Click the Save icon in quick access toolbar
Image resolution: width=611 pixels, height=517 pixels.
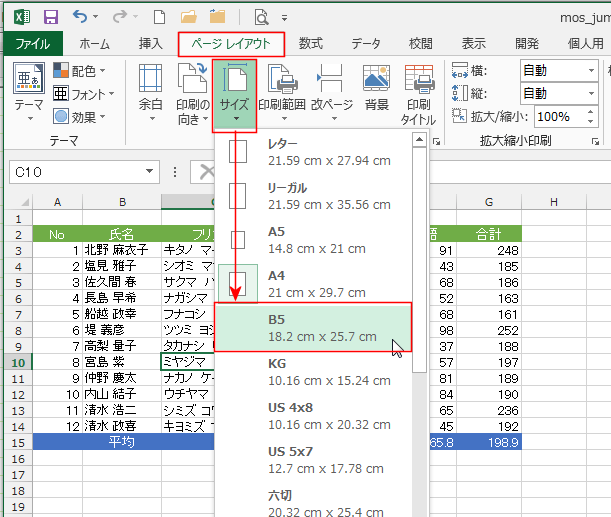point(51,16)
